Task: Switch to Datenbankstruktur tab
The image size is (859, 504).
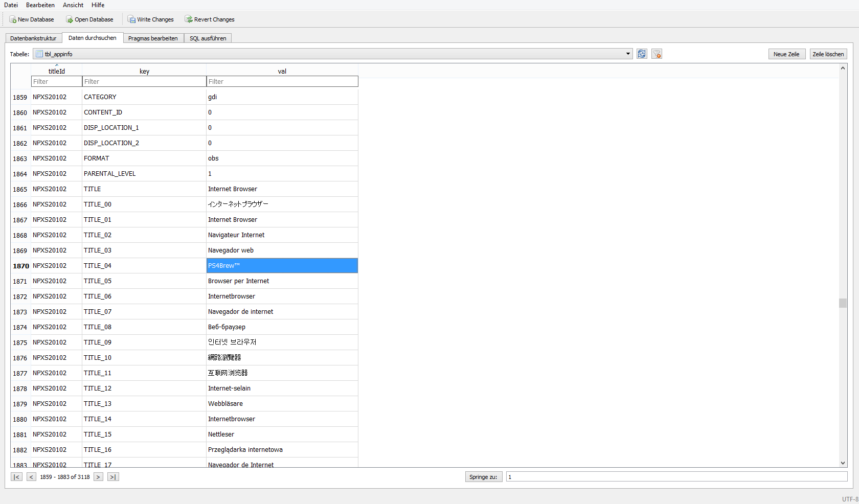Action: [x=33, y=38]
